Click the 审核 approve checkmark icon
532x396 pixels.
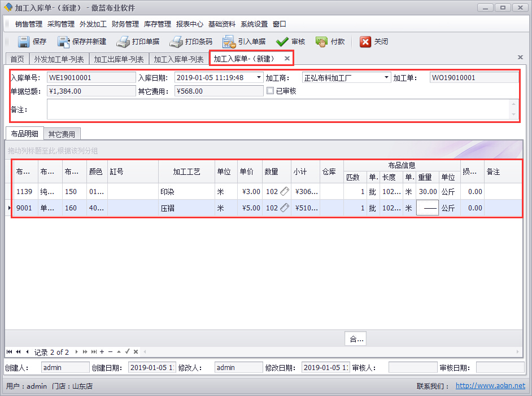pos(282,42)
